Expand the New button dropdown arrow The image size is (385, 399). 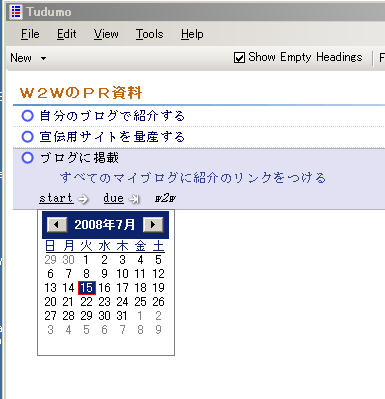pyautogui.click(x=43, y=58)
